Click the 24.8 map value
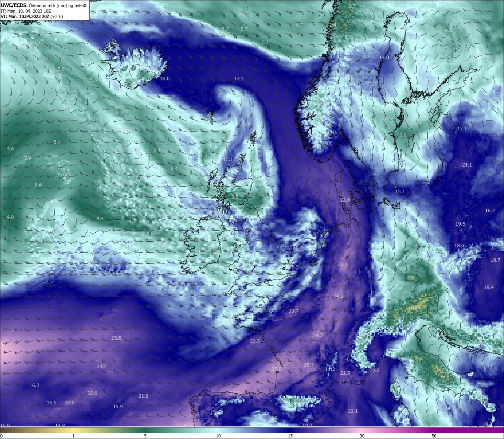This screenshot has height=439, width=504. pyautogui.click(x=338, y=296)
